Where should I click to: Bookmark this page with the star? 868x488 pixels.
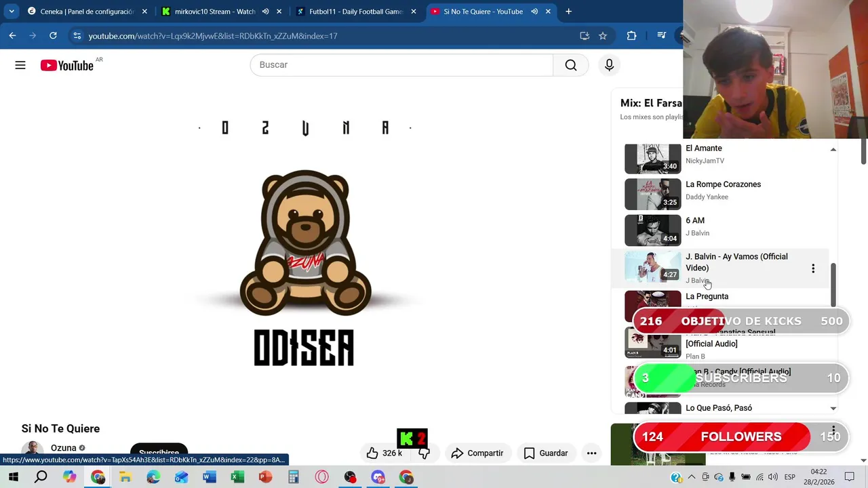pyautogui.click(x=603, y=36)
